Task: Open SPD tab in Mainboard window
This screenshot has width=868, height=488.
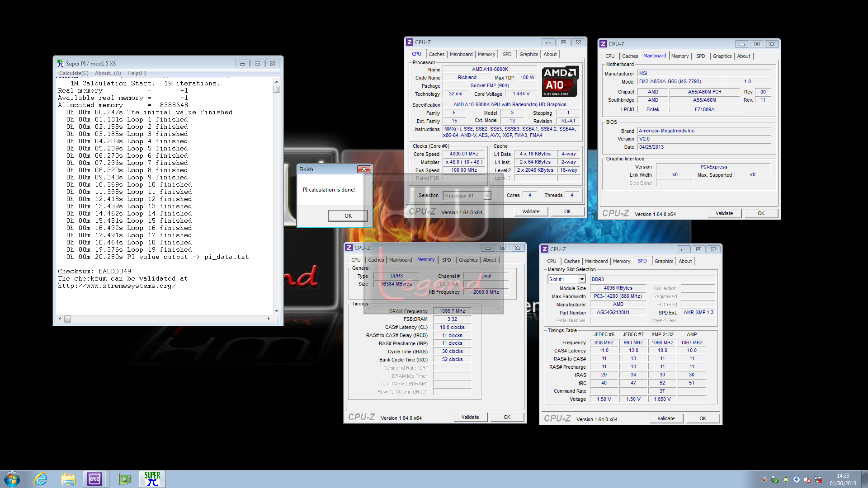Action: pos(700,56)
